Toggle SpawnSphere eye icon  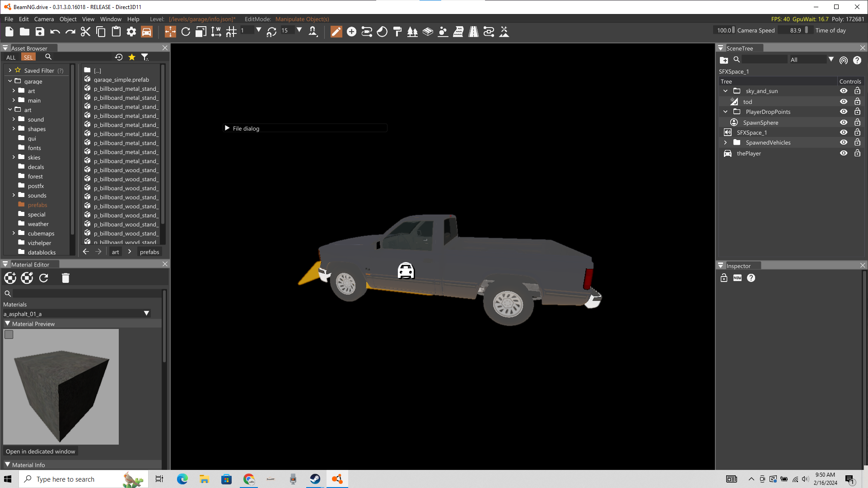pyautogui.click(x=844, y=122)
